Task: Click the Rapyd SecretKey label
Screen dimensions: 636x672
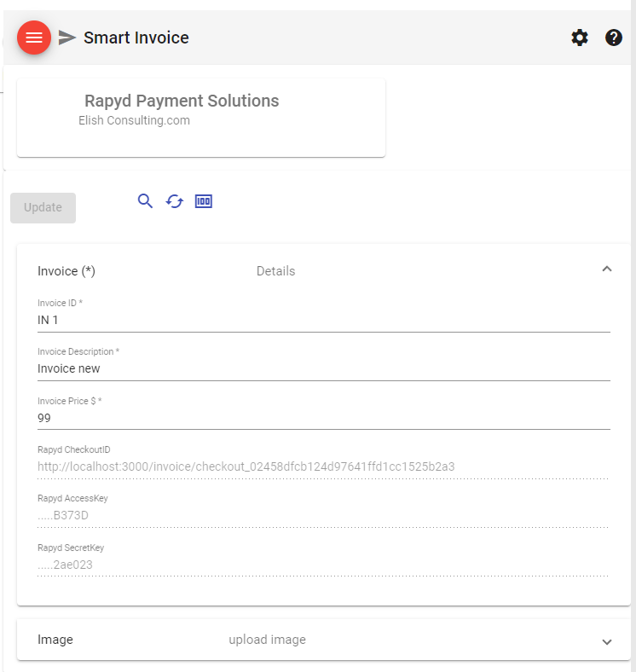Action: 71,547
